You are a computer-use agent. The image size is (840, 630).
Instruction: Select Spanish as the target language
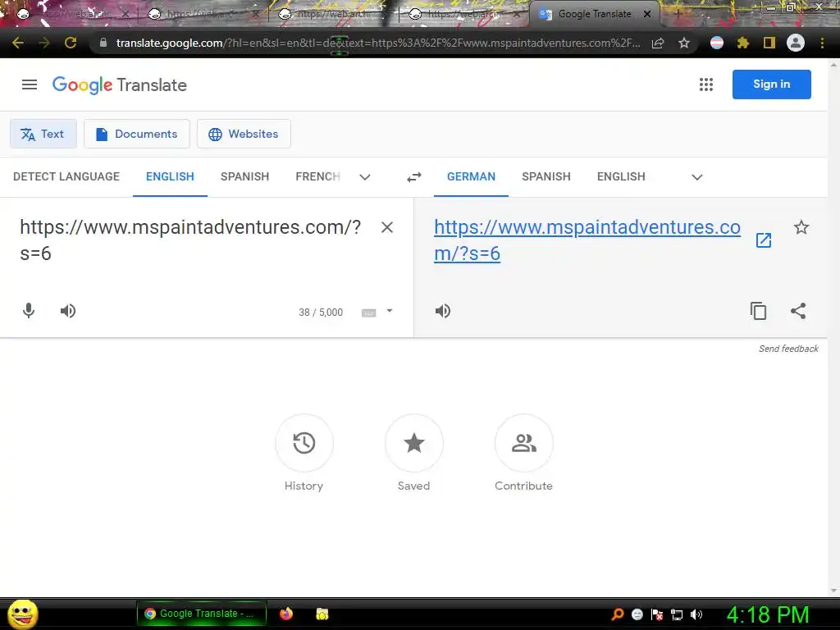click(546, 177)
